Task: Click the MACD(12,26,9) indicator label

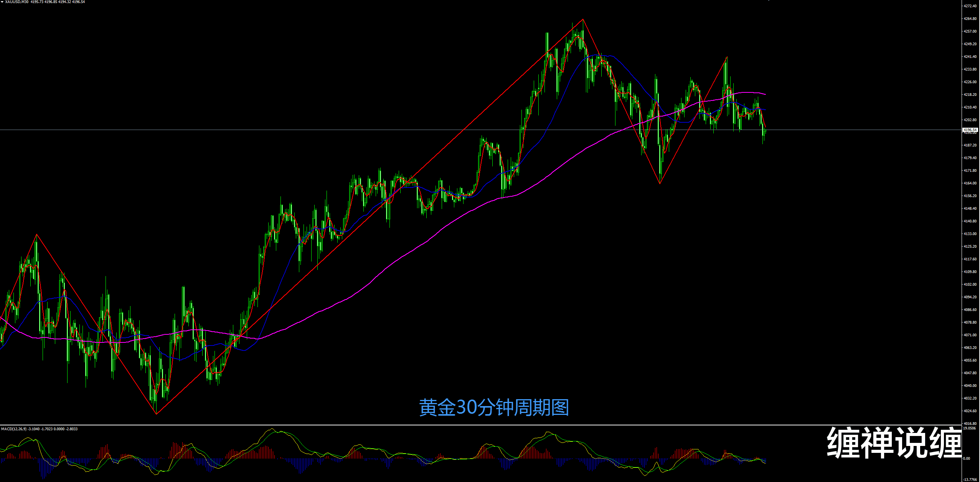Action: pos(14,429)
